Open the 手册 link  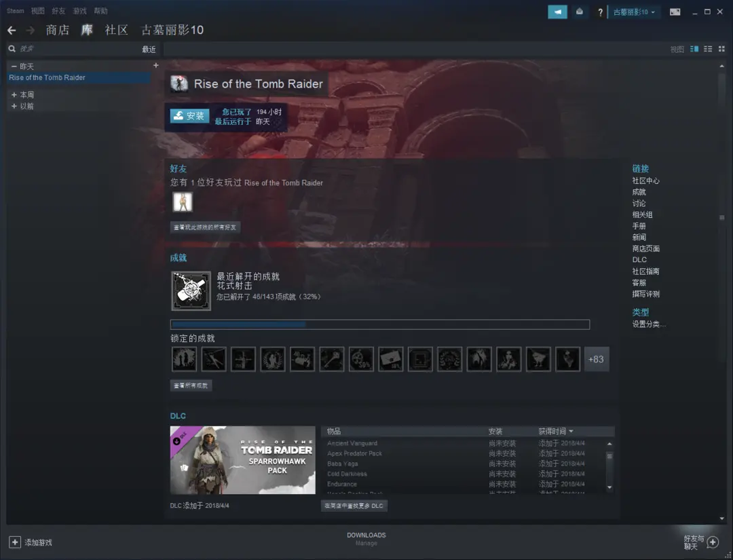[639, 226]
